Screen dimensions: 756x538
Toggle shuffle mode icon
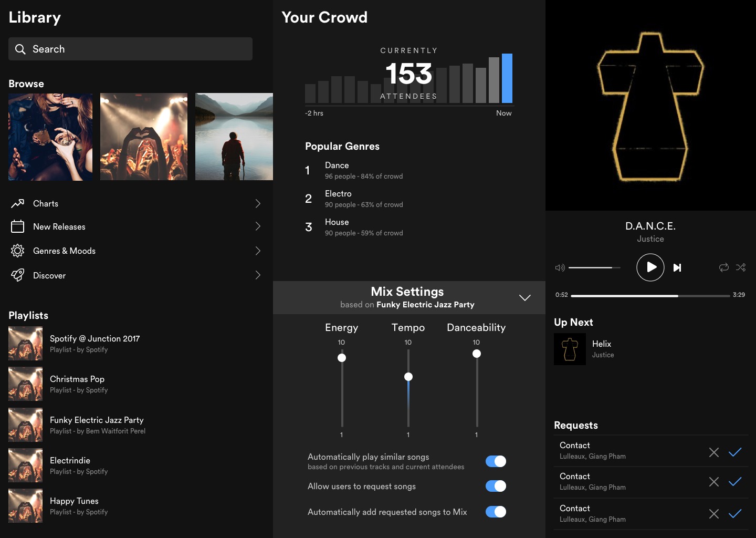tap(741, 267)
